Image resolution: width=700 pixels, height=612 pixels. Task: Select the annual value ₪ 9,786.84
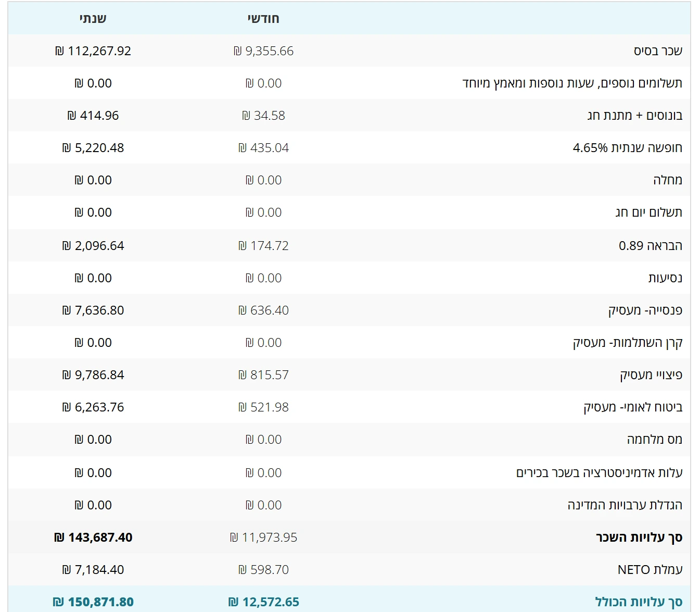(93, 375)
